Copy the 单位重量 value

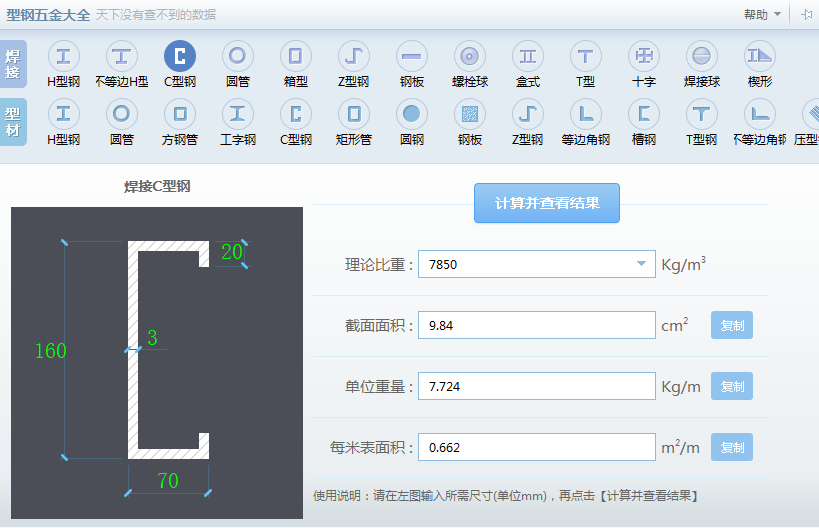click(x=732, y=386)
